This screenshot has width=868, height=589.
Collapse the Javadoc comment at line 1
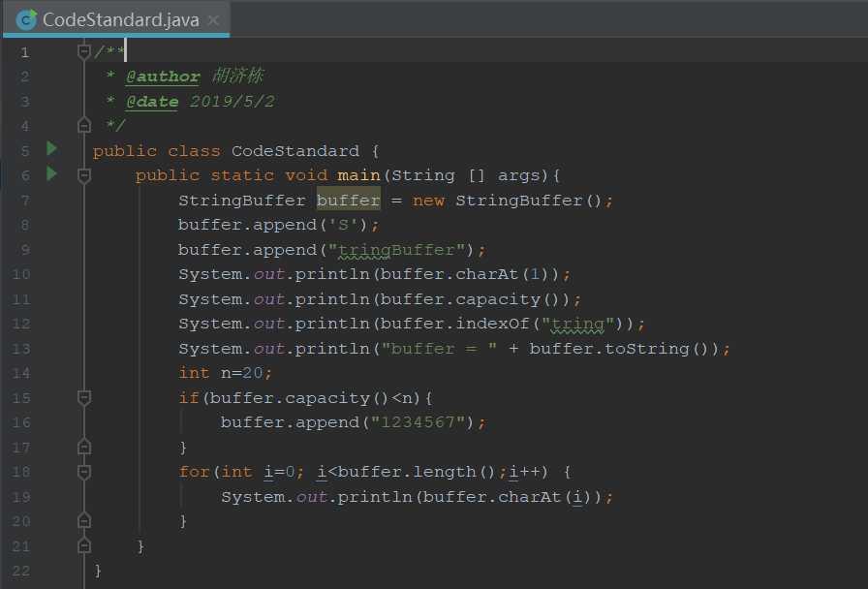[x=84, y=52]
